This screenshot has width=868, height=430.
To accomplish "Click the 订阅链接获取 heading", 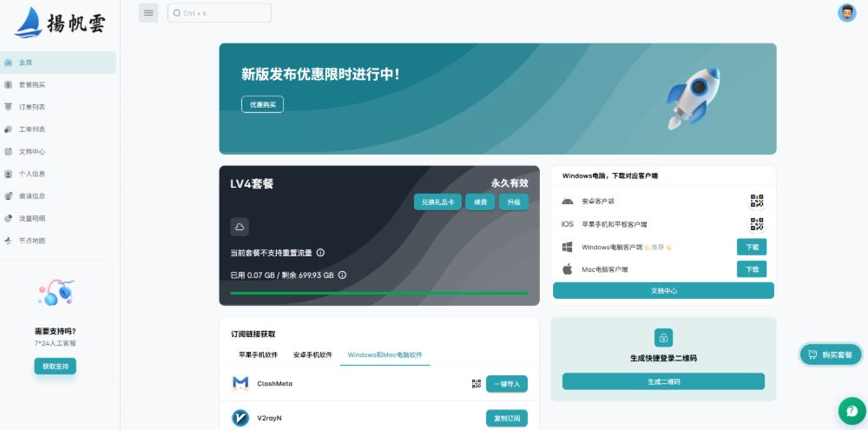I will tap(253, 334).
